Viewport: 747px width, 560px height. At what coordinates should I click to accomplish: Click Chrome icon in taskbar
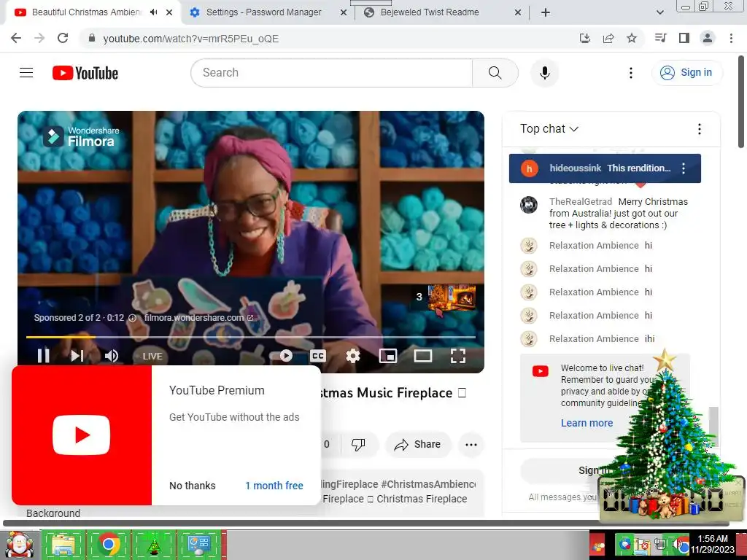pos(109,545)
